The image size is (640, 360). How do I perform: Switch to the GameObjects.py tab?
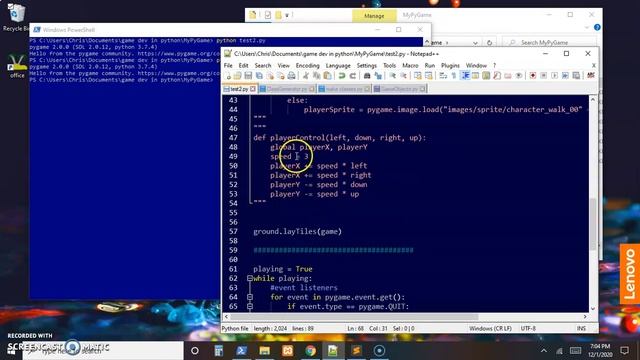(399, 89)
